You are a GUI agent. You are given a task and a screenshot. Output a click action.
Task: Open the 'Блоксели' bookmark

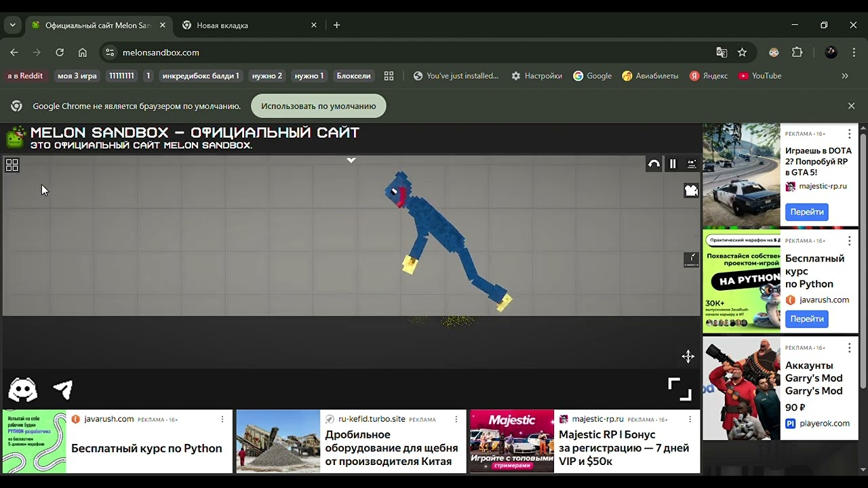click(x=353, y=76)
